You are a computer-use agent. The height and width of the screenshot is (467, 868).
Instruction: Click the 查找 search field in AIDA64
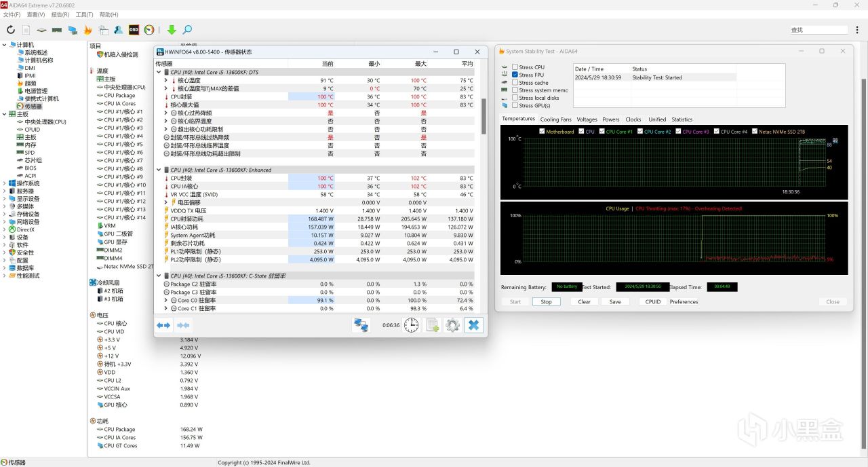pos(818,30)
